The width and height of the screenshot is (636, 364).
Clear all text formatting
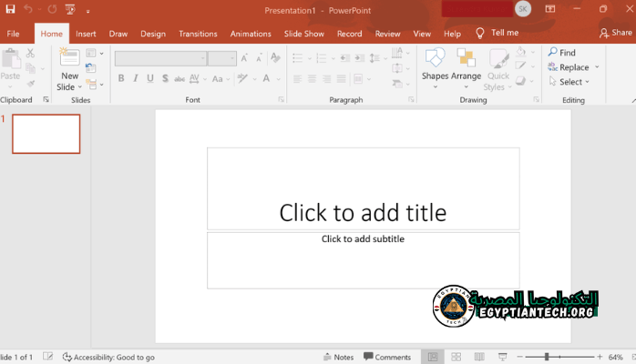tap(275, 57)
